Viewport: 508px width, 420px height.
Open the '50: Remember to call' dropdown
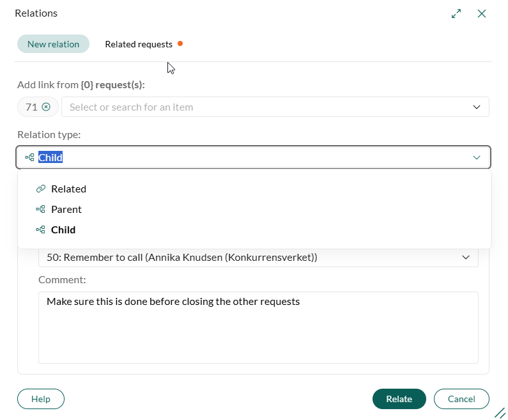pos(465,257)
